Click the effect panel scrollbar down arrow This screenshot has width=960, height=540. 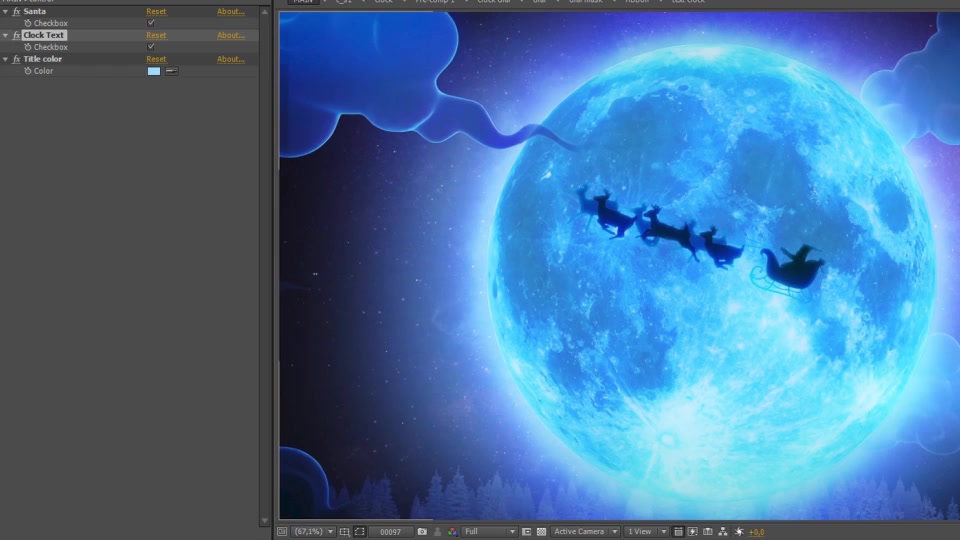(x=264, y=520)
